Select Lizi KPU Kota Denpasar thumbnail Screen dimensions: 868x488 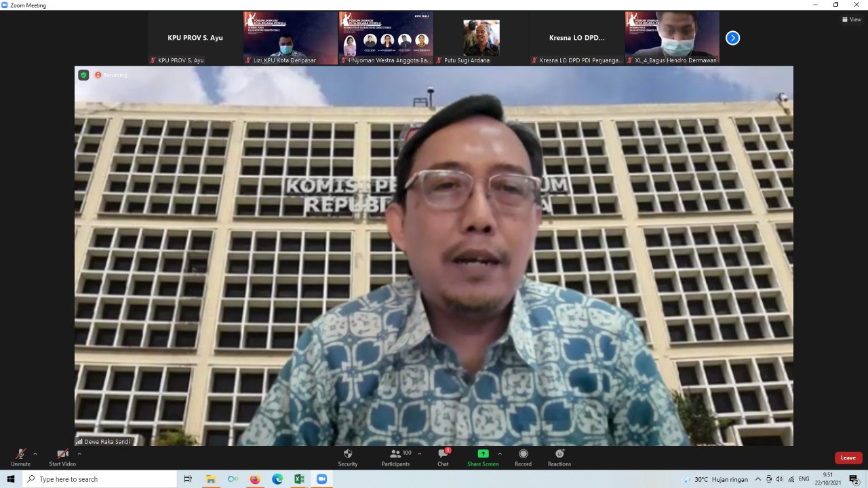(291, 38)
